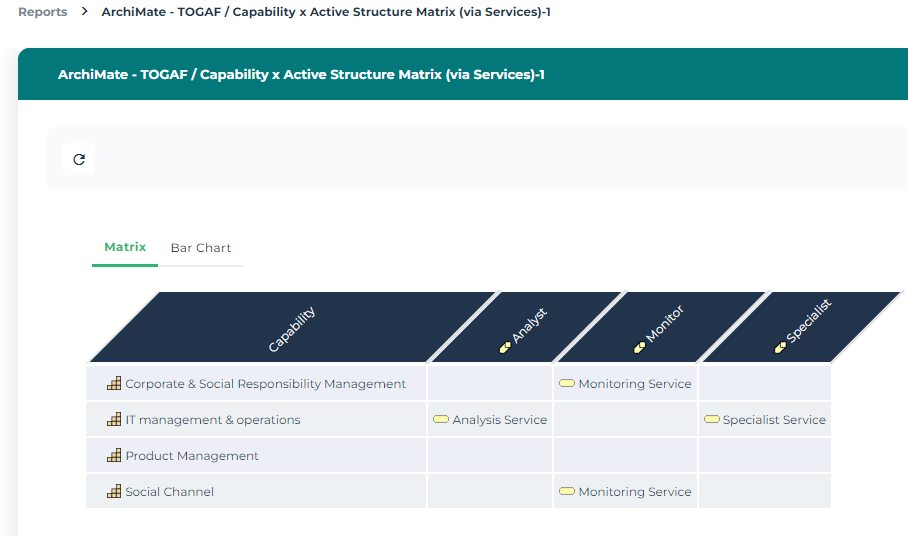Select the Product Management capability row label
The width and height of the screenshot is (908, 536).
(192, 456)
